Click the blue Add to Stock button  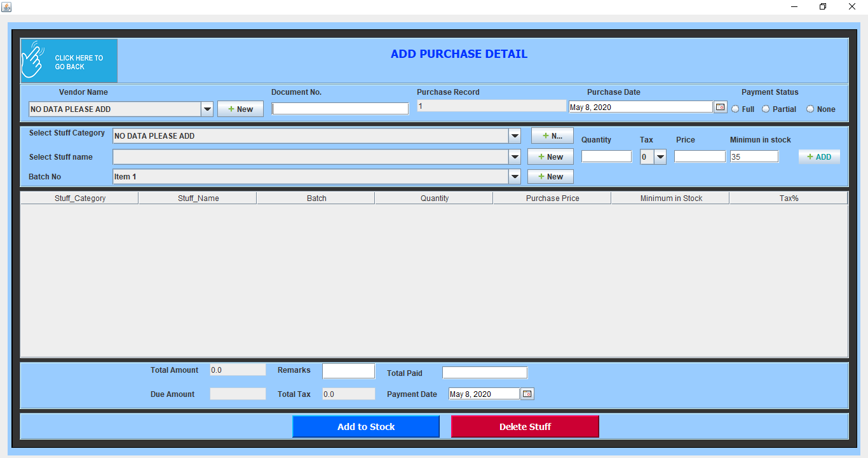366,427
